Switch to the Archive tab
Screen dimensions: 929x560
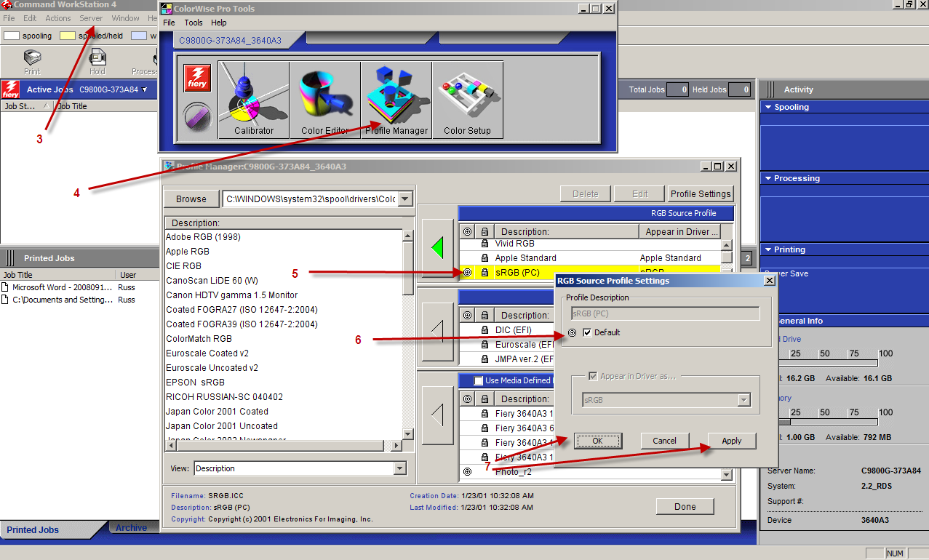tap(131, 528)
